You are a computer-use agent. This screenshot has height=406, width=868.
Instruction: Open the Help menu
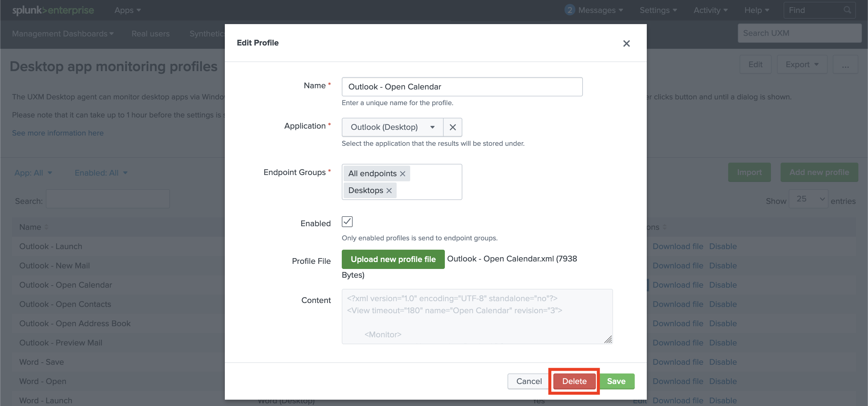[x=756, y=10]
